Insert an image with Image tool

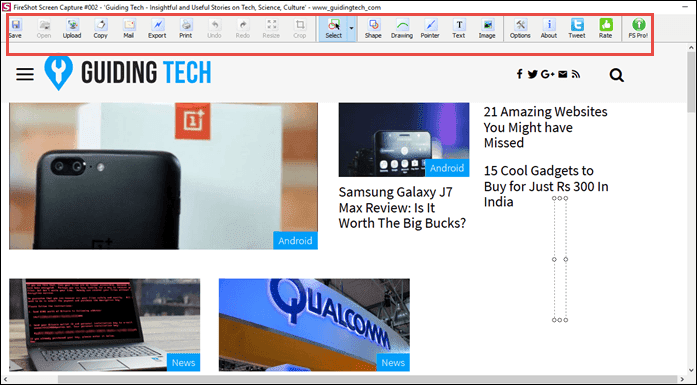487,28
